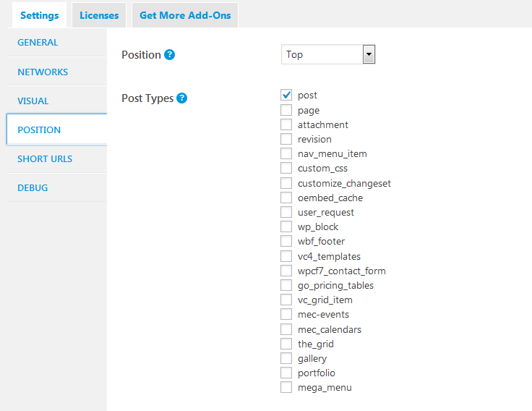Check the attachment checkbox
The height and width of the screenshot is (411, 532).
(286, 124)
